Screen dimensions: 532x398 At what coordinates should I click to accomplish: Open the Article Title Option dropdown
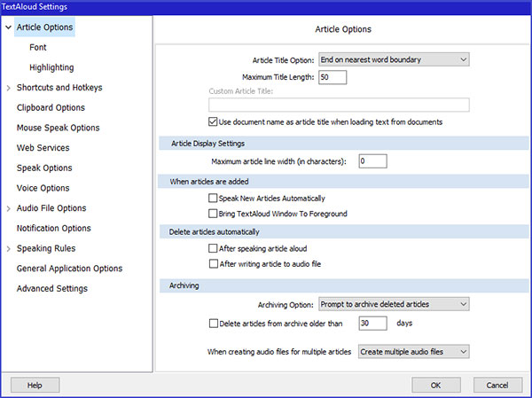click(x=394, y=59)
